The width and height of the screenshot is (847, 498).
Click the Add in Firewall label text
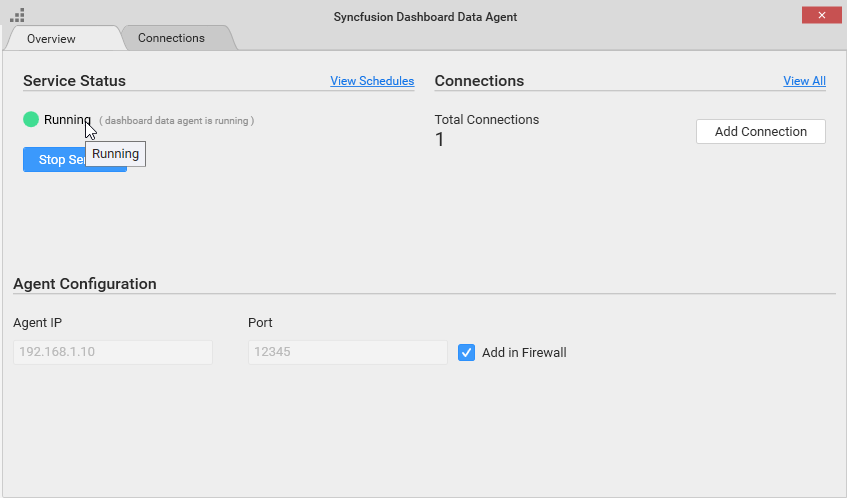(x=524, y=353)
